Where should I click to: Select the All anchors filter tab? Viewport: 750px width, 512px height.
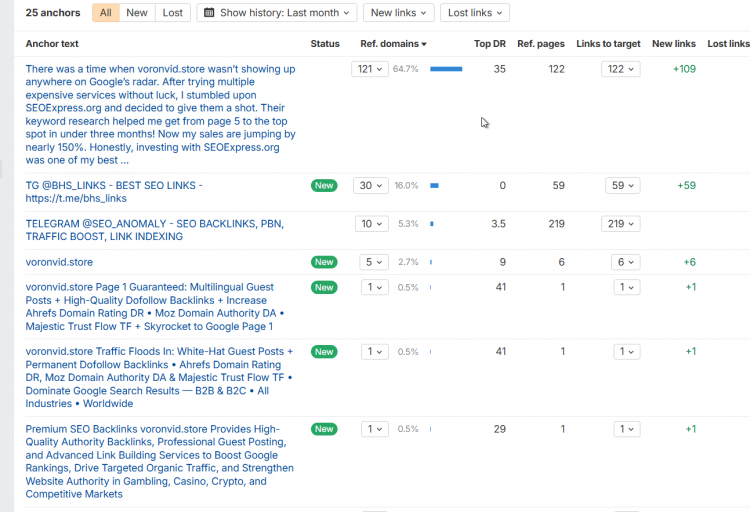106,13
